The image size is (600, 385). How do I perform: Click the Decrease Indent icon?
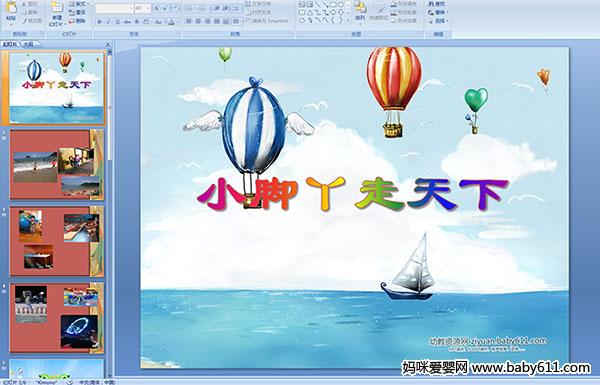[x=217, y=8]
